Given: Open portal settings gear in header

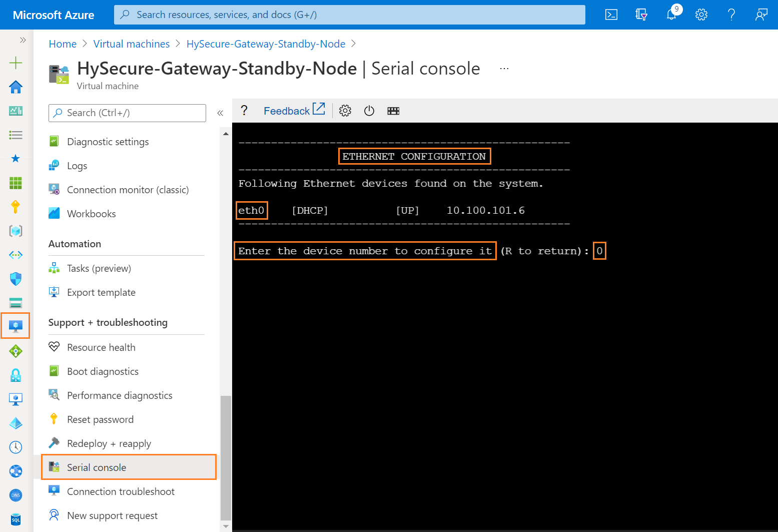Looking at the screenshot, I should [x=701, y=15].
